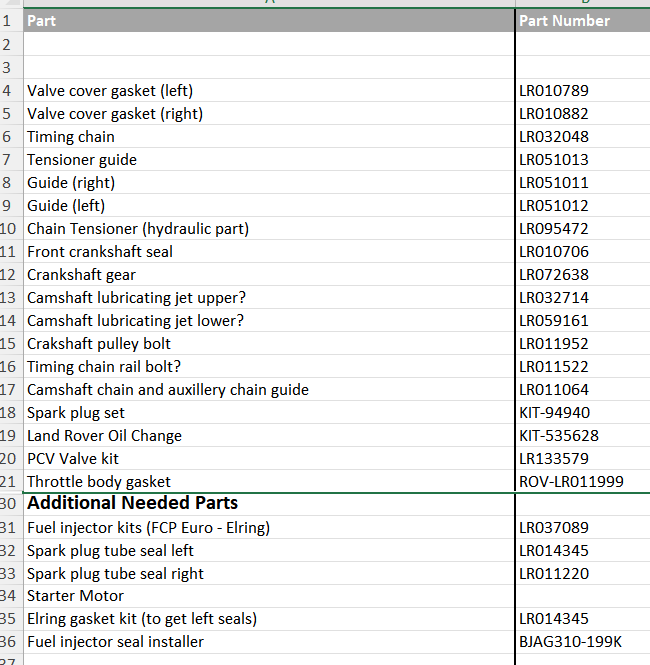
Task: Select the 'Timing chain' cell in row 6
Action: tap(269, 136)
